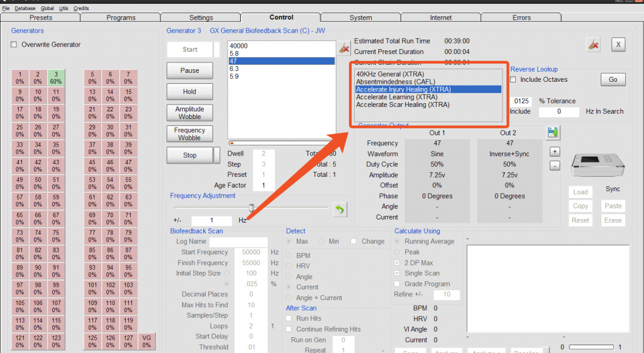Select Accelerate Learning (XTRA) in program list

click(396, 97)
